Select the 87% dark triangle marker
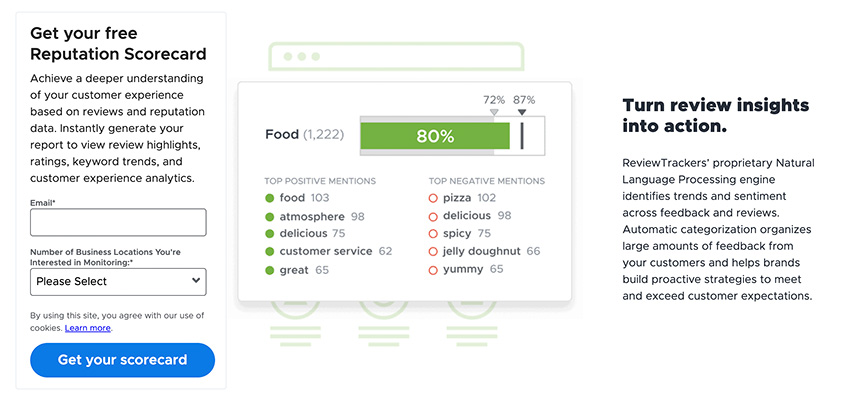 [x=521, y=112]
